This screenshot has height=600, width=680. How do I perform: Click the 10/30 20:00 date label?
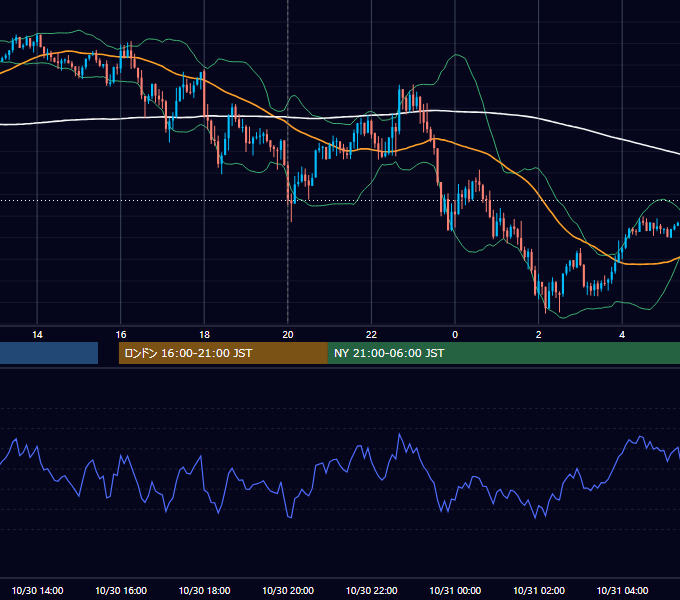[x=288, y=590]
